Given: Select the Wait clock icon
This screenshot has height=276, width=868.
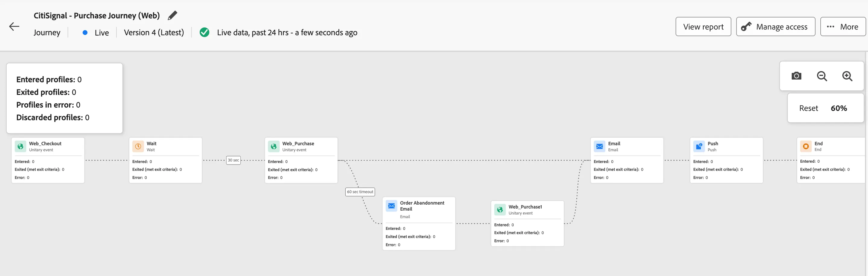Looking at the screenshot, I should click(x=138, y=146).
